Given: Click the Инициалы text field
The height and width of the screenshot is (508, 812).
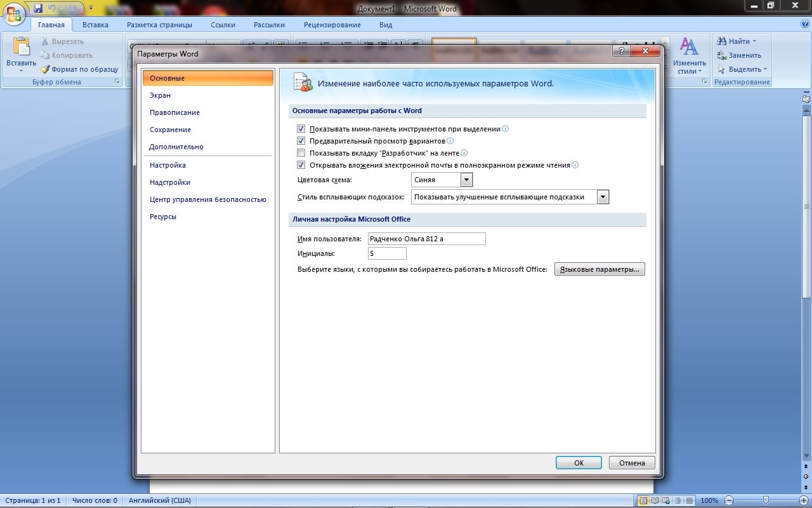Looking at the screenshot, I should (x=387, y=253).
